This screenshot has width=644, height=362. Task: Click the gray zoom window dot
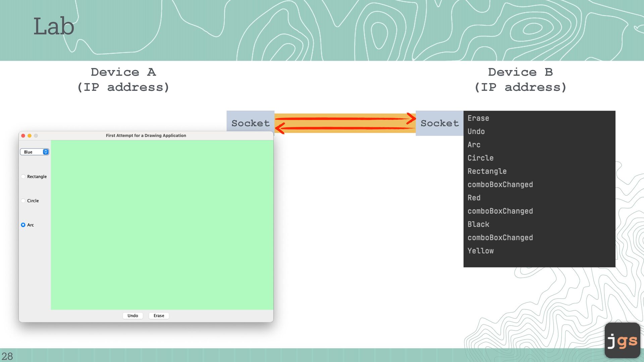36,136
